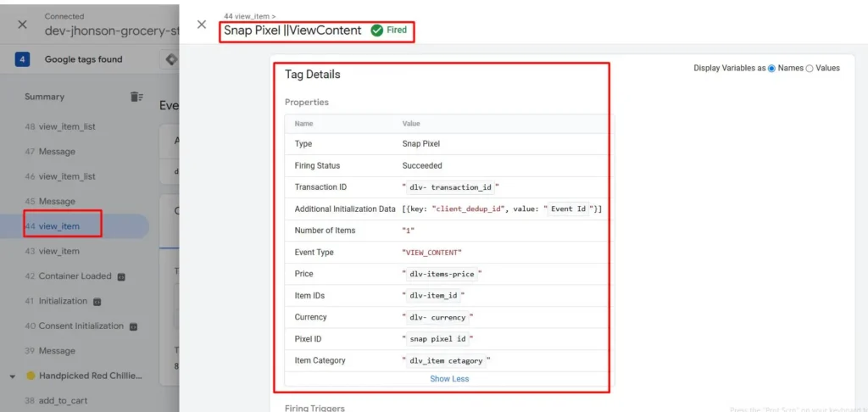Click the Properties section label
The height and width of the screenshot is (412, 868).
(x=307, y=103)
